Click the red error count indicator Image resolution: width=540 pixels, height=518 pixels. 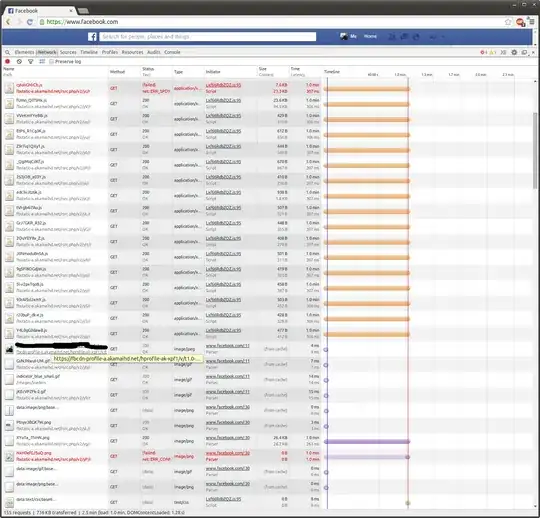[483, 52]
